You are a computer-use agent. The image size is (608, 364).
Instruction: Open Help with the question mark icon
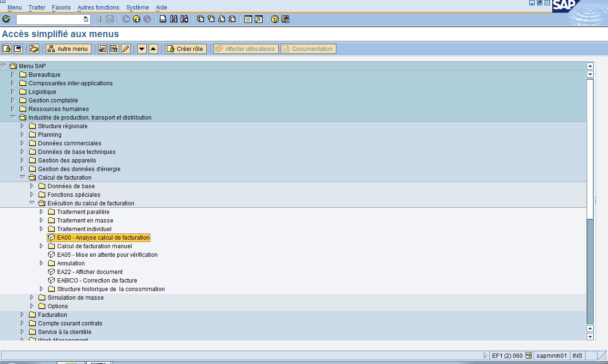pos(275,19)
